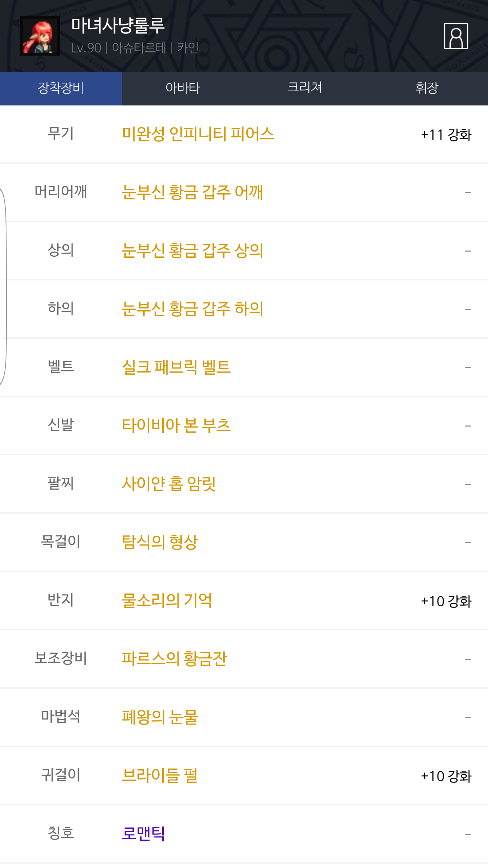Click necklace item 탐식의 형상
The width and height of the screenshot is (488, 868).
click(160, 542)
